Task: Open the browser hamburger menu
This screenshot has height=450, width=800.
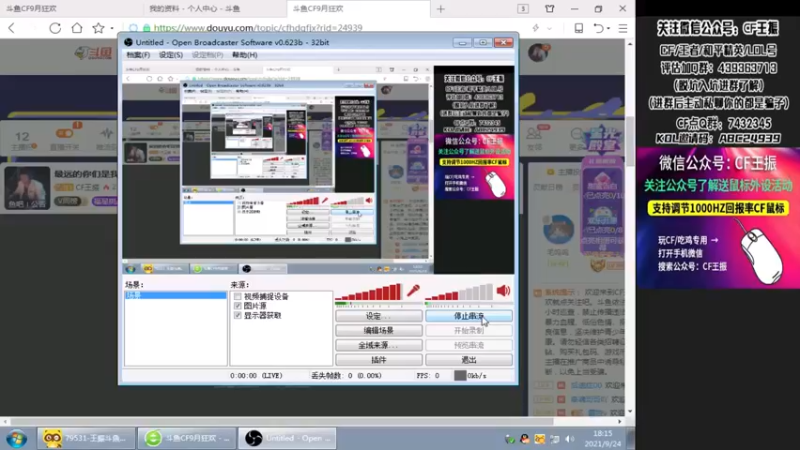Action: (623, 28)
